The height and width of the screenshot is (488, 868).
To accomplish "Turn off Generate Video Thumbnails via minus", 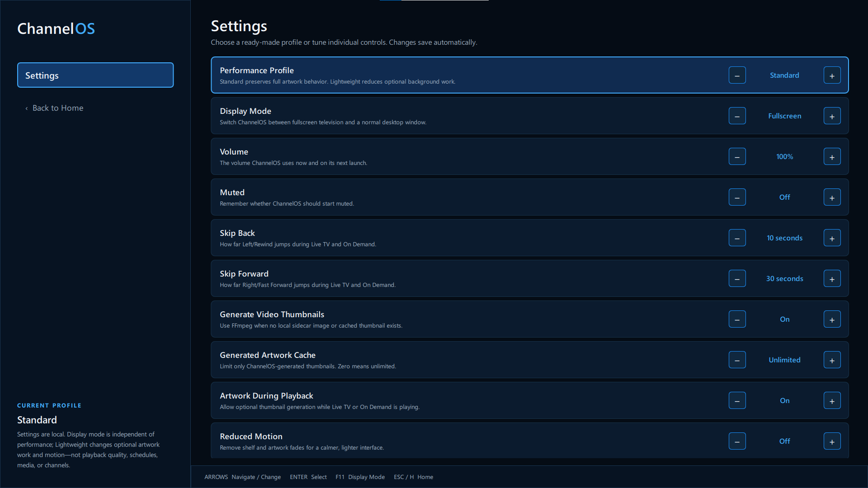I will (x=737, y=319).
